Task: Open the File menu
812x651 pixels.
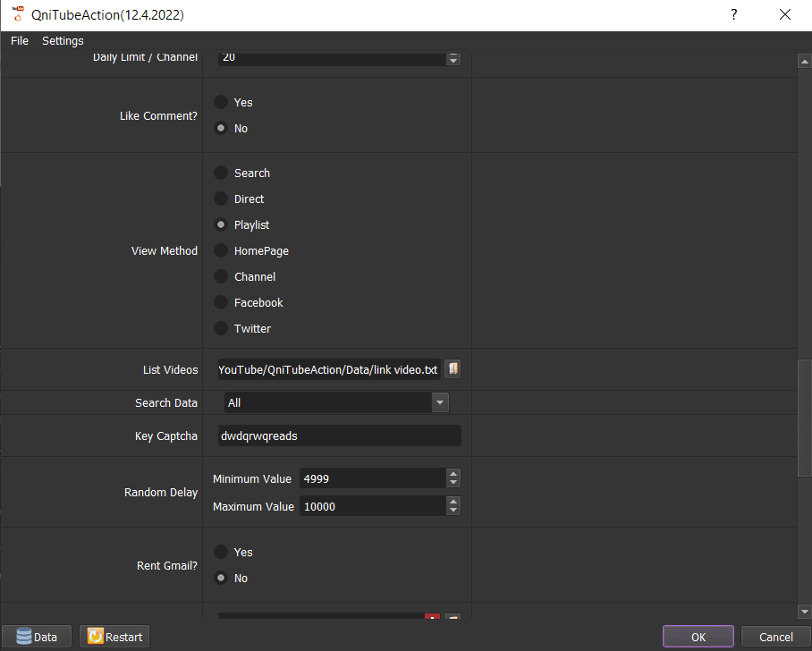Action: click(20, 40)
